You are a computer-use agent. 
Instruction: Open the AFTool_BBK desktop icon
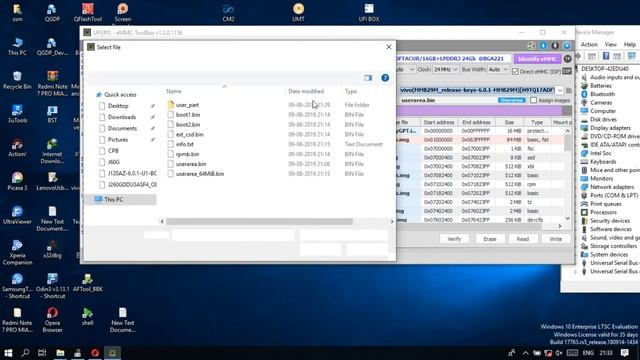(x=88, y=282)
